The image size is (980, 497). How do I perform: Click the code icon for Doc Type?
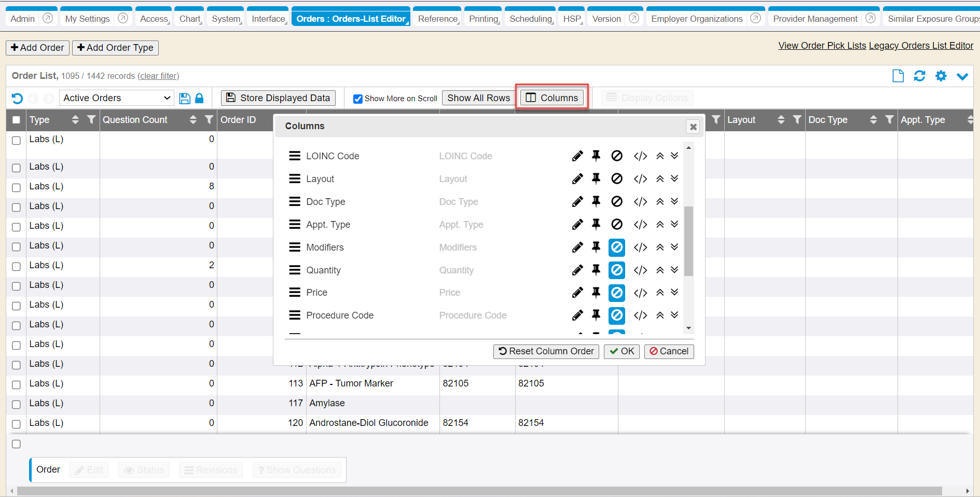click(640, 202)
